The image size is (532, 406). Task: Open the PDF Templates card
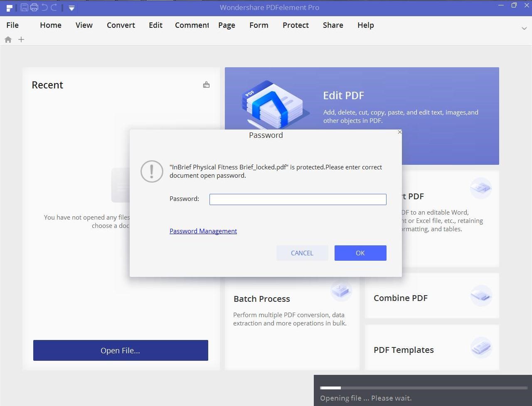(x=432, y=347)
